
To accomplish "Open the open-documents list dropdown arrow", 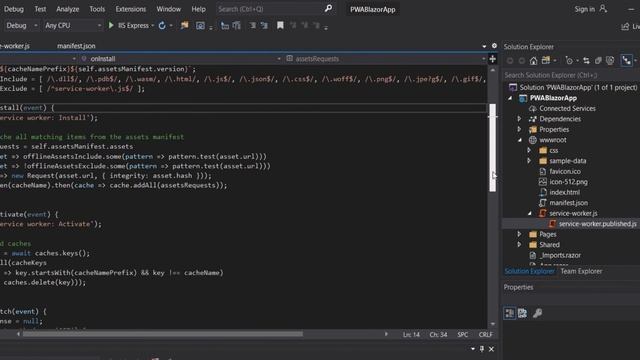I will 484,46.
